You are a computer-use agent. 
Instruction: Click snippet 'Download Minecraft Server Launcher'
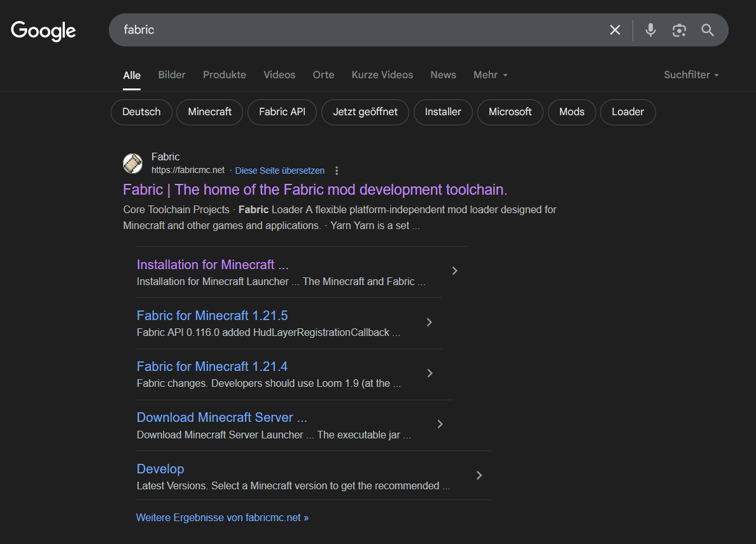220,435
